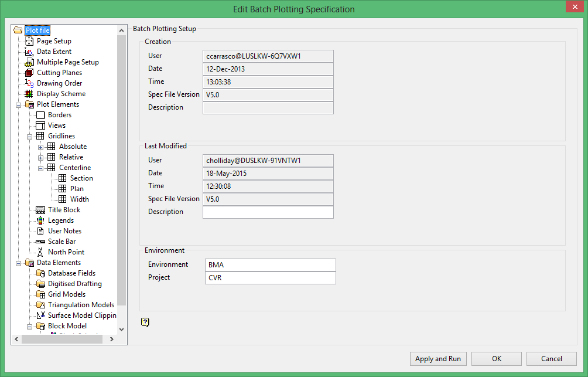Expand the Relative gridlines node
The image size is (588, 377).
click(x=41, y=157)
